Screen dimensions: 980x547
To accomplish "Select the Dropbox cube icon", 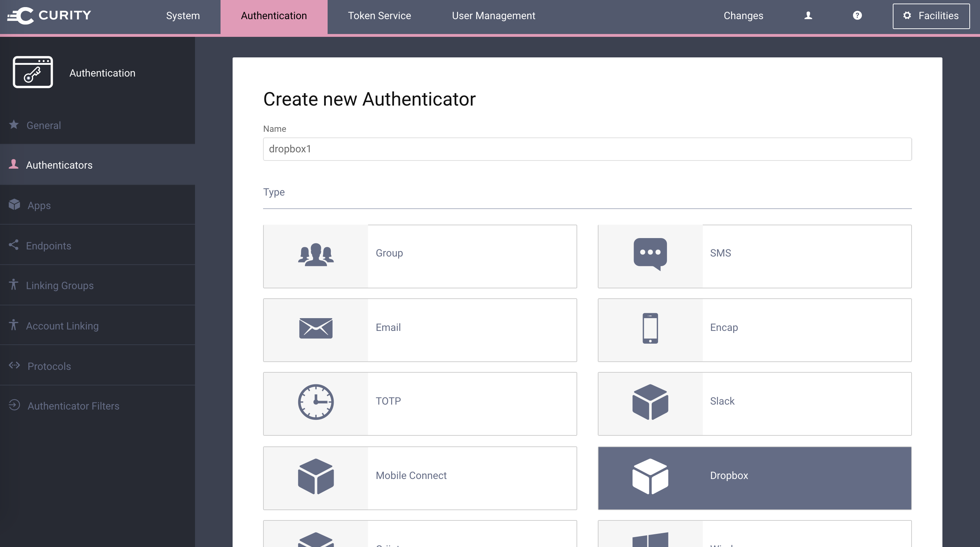I will coord(650,477).
